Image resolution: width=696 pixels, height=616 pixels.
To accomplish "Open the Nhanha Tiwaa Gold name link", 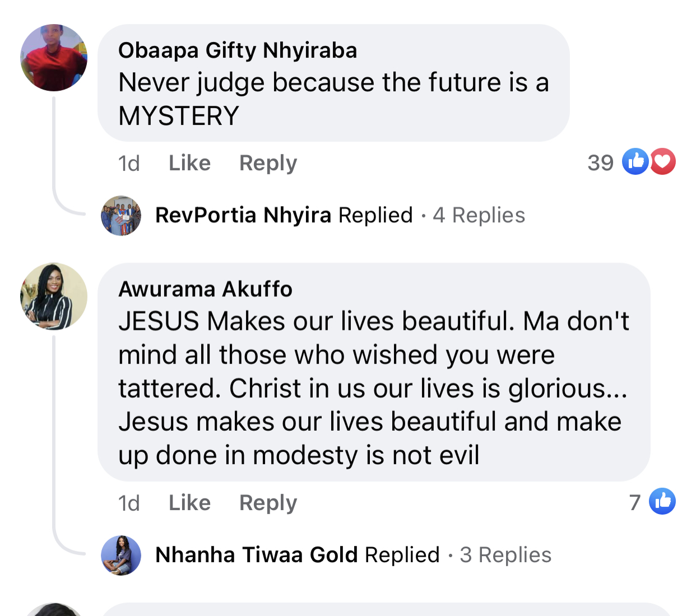I will [257, 555].
